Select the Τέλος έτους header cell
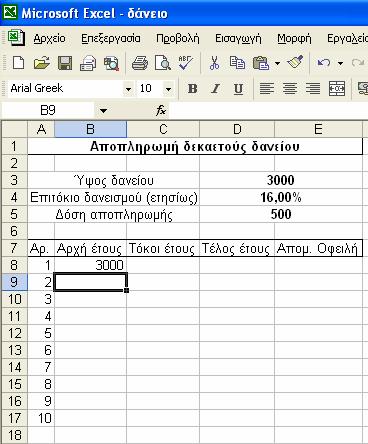Screen dimensions: 368x444 tap(237, 248)
